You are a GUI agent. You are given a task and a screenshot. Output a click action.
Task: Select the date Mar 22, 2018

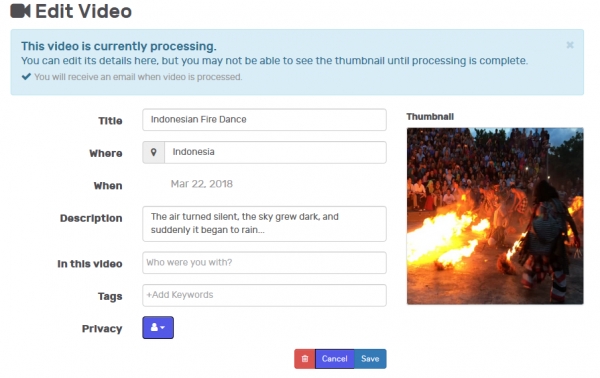click(x=202, y=184)
